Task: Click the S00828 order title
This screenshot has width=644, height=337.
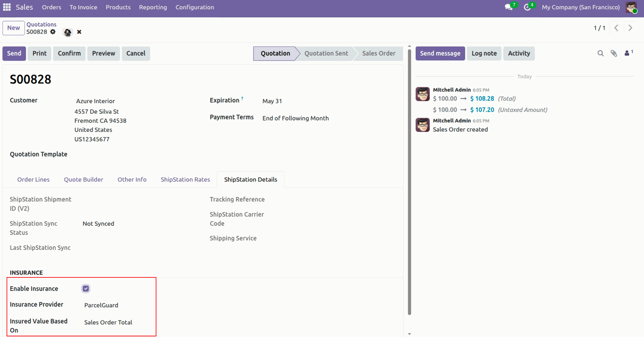Action: (31, 79)
